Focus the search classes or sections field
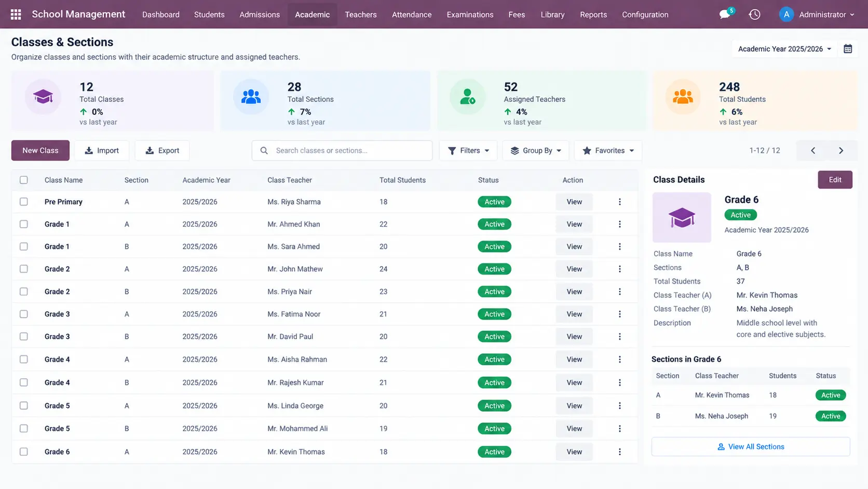868x489 pixels. tap(342, 151)
